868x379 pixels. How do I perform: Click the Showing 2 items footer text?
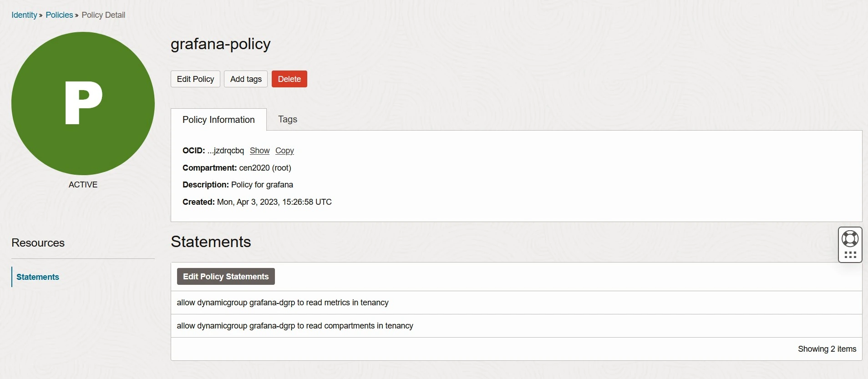(827, 349)
